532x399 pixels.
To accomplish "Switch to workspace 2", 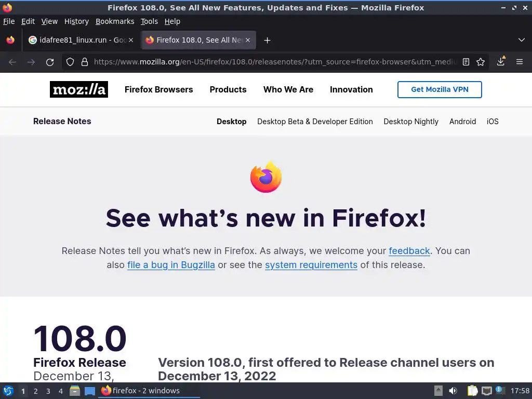I will [x=36, y=391].
